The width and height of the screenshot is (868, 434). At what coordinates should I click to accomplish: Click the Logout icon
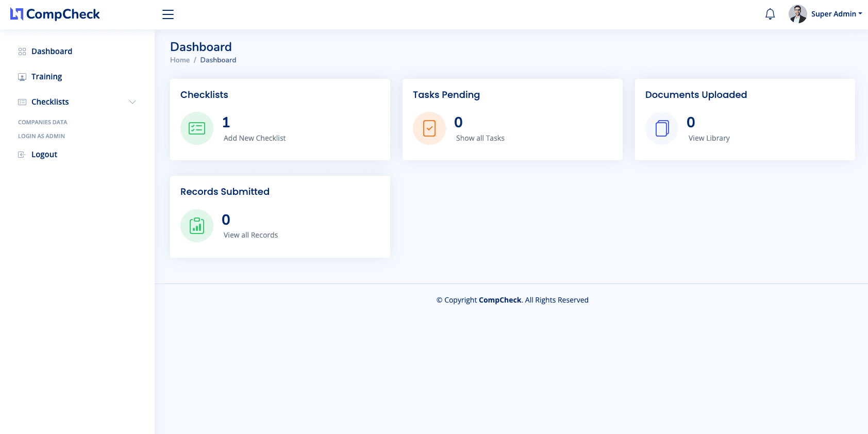click(x=22, y=155)
